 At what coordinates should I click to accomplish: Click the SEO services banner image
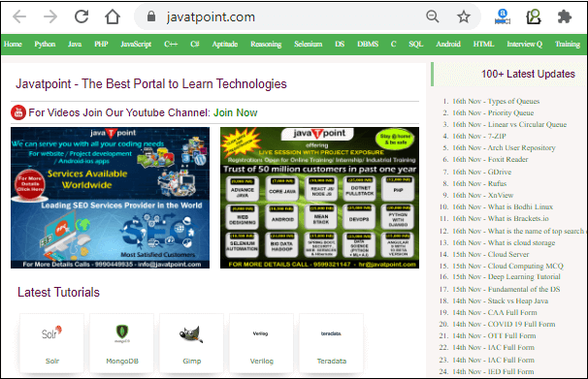click(x=111, y=198)
